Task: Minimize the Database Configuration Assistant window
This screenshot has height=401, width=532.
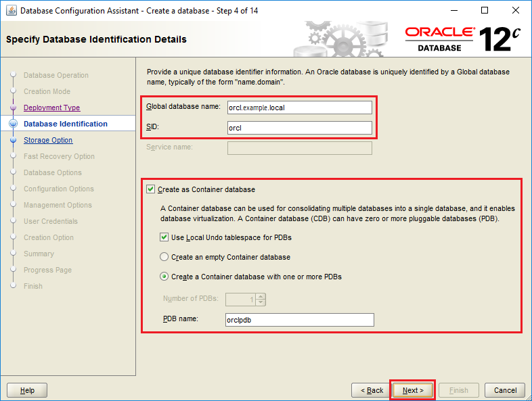Action: pos(454,11)
